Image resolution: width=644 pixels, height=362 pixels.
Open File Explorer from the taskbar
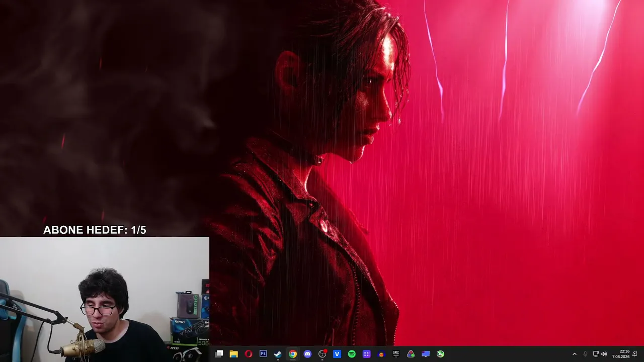(x=233, y=354)
